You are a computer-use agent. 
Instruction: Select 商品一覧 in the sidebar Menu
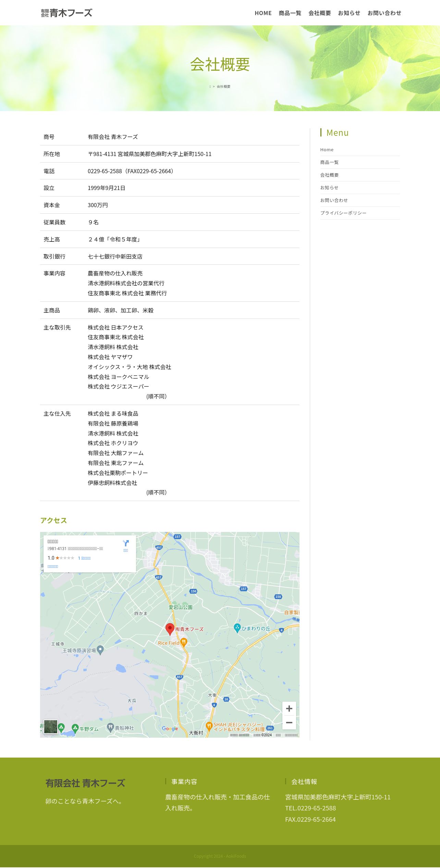[x=329, y=163]
